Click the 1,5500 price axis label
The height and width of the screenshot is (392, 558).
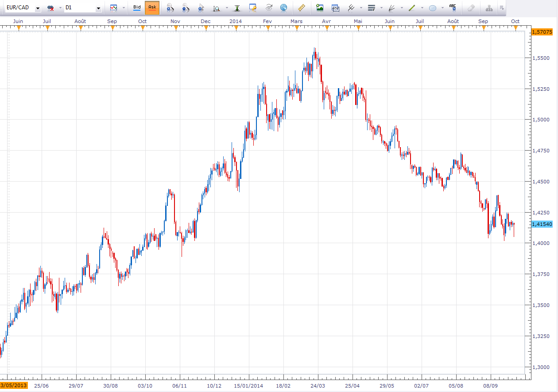[540, 58]
